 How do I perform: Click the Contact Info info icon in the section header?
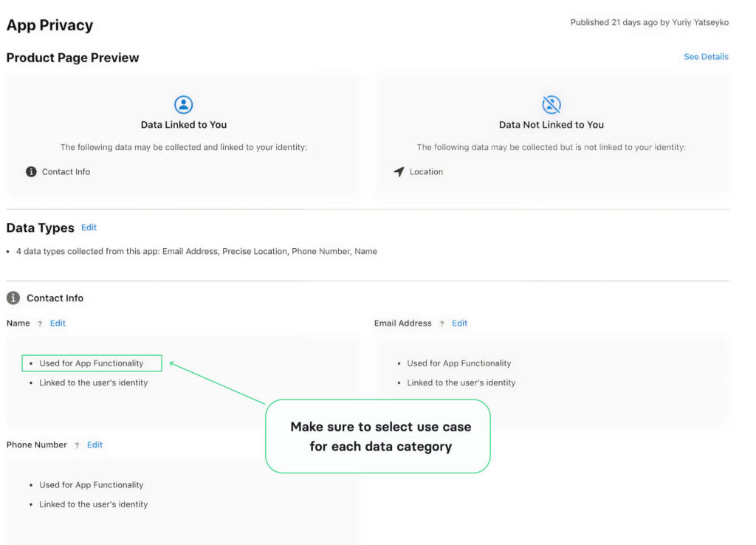click(x=13, y=298)
